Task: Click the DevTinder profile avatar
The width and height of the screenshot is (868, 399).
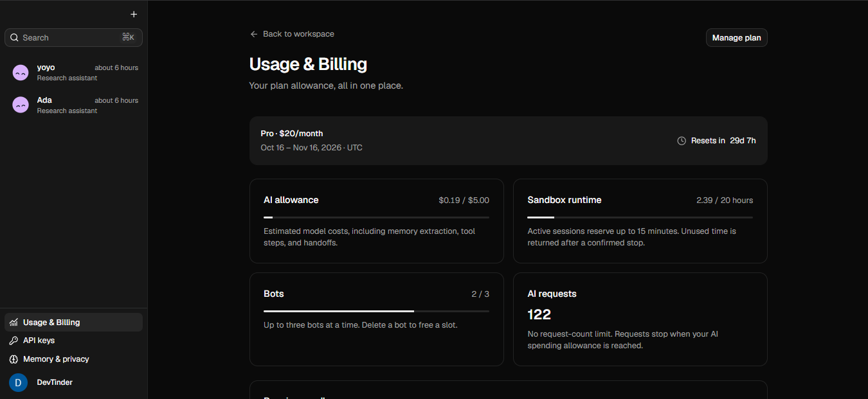Action: tap(18, 382)
